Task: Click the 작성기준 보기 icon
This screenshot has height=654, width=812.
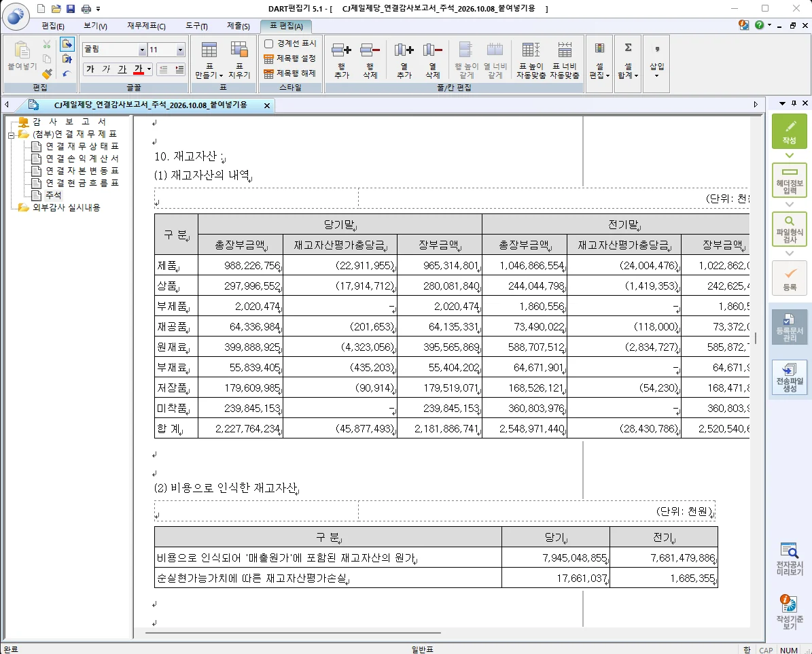Action: point(789,612)
